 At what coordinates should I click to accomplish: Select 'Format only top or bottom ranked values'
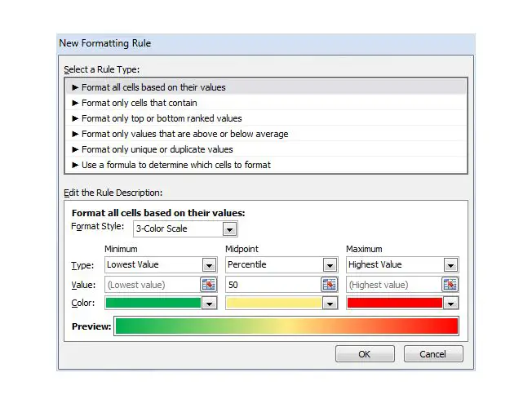266,118
